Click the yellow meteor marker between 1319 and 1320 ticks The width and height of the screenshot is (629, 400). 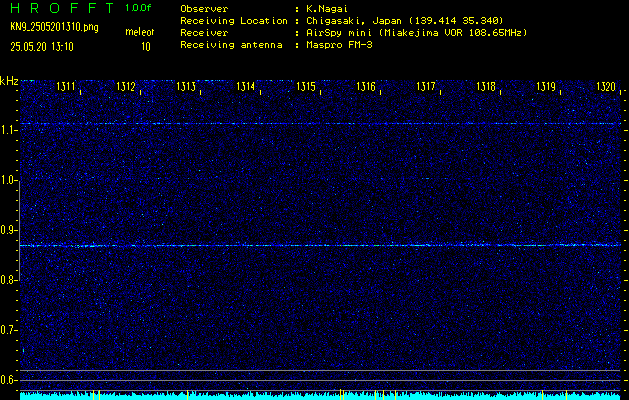pos(566,395)
